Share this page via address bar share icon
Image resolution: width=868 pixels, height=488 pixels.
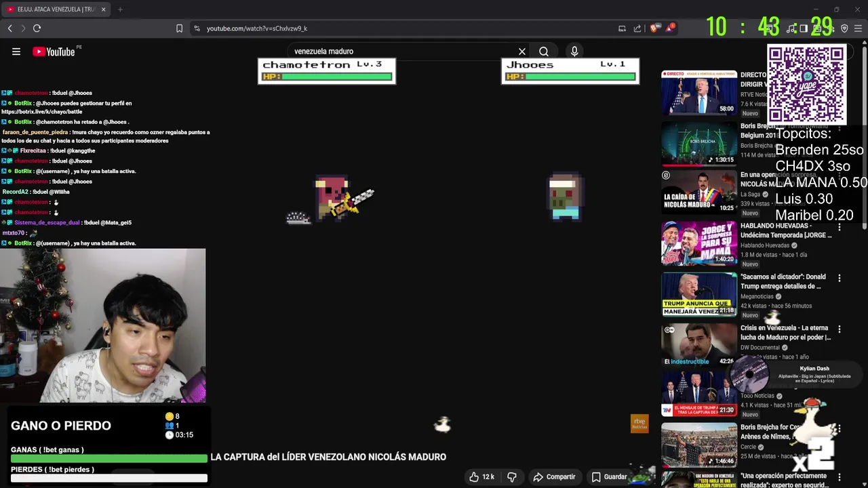(637, 28)
